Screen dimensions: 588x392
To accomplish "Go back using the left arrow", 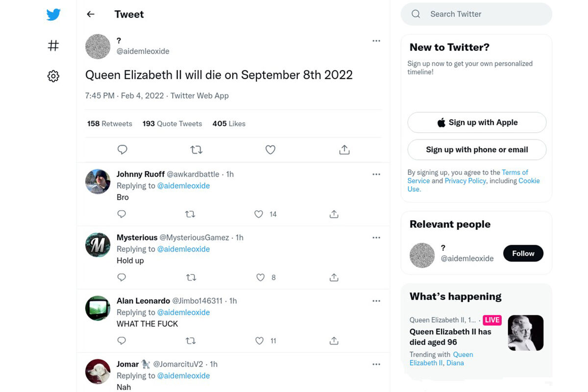I will [x=91, y=14].
